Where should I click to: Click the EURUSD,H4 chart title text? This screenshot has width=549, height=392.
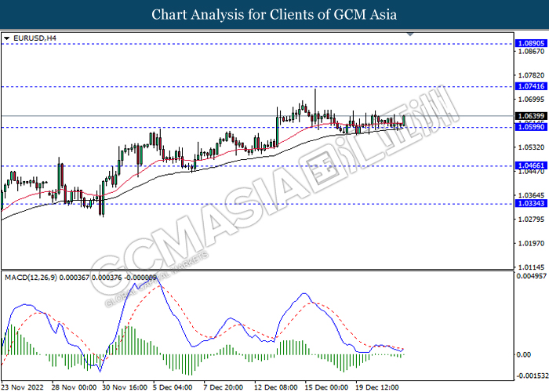pyautogui.click(x=35, y=38)
